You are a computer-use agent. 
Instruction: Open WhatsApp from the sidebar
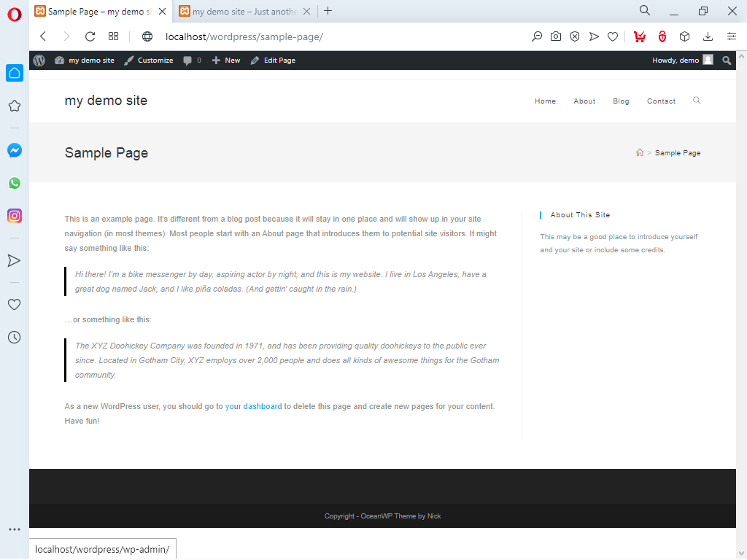click(15, 183)
